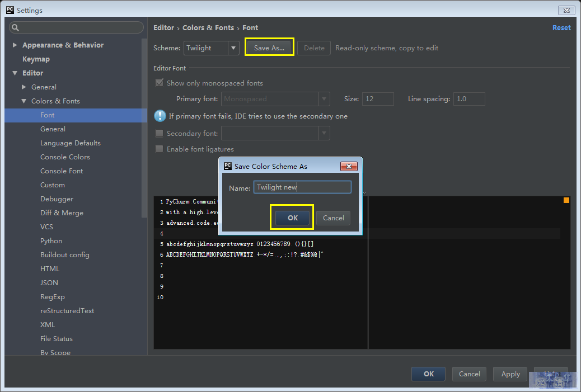Click the blue info icon about primary font
The width and height of the screenshot is (581, 392).
160,116
